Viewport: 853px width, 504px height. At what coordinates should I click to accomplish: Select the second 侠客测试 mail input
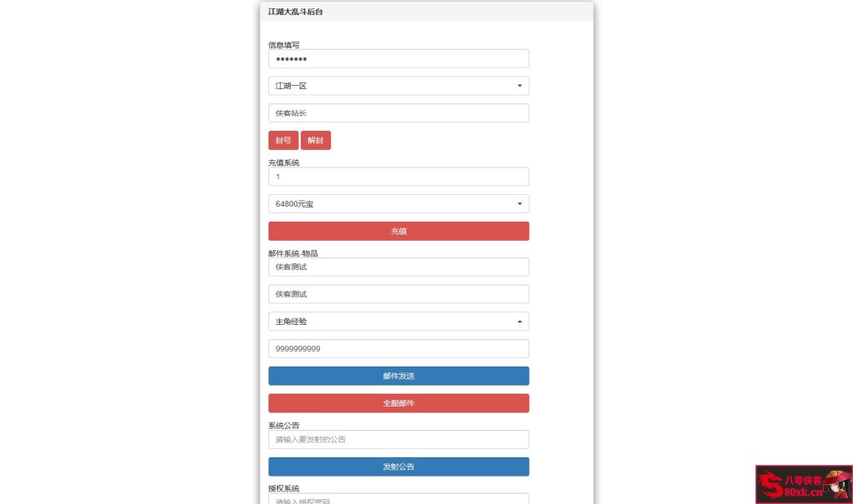click(x=398, y=293)
